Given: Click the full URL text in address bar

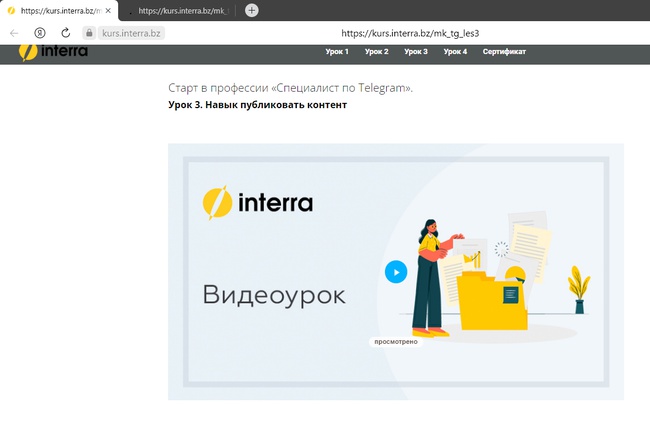Looking at the screenshot, I should click(410, 33).
